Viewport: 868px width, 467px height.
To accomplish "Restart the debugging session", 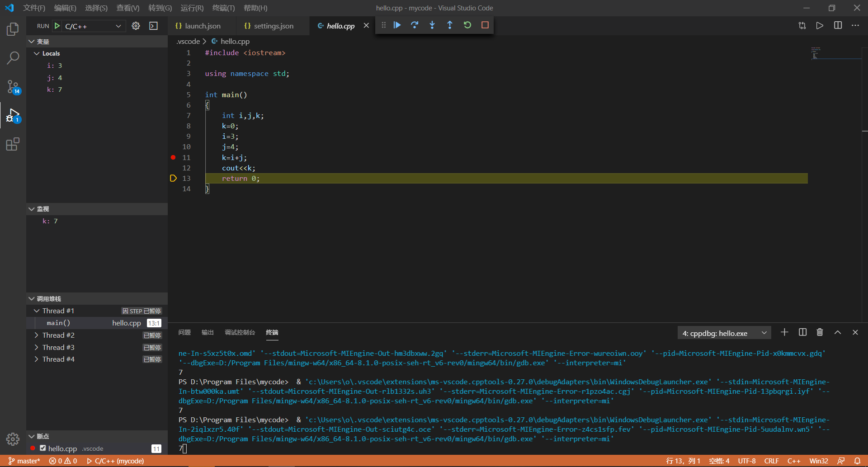I will pos(467,25).
